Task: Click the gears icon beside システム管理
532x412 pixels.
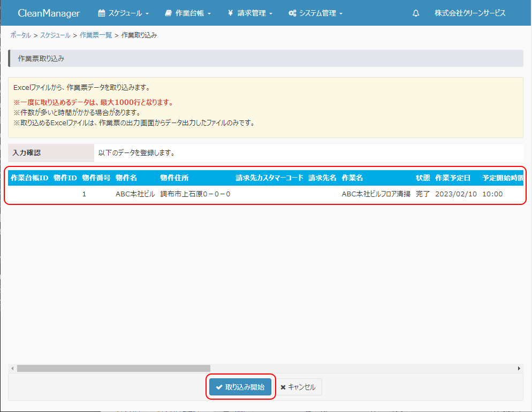Action: pyautogui.click(x=292, y=13)
